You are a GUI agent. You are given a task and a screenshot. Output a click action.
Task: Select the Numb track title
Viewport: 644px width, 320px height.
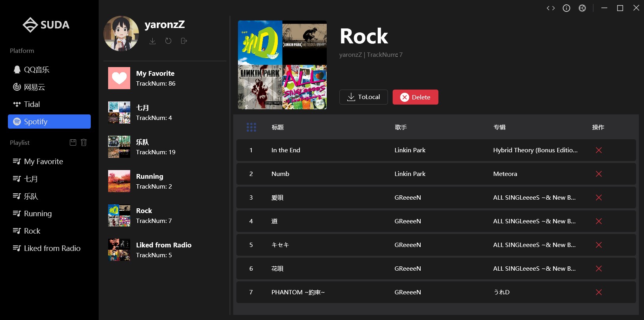(x=280, y=174)
